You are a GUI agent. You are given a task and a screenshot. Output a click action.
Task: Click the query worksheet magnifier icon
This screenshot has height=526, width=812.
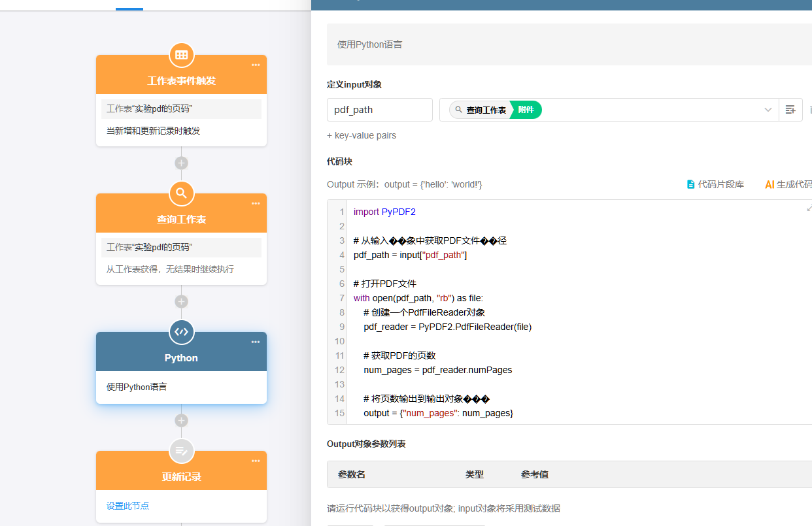182,193
